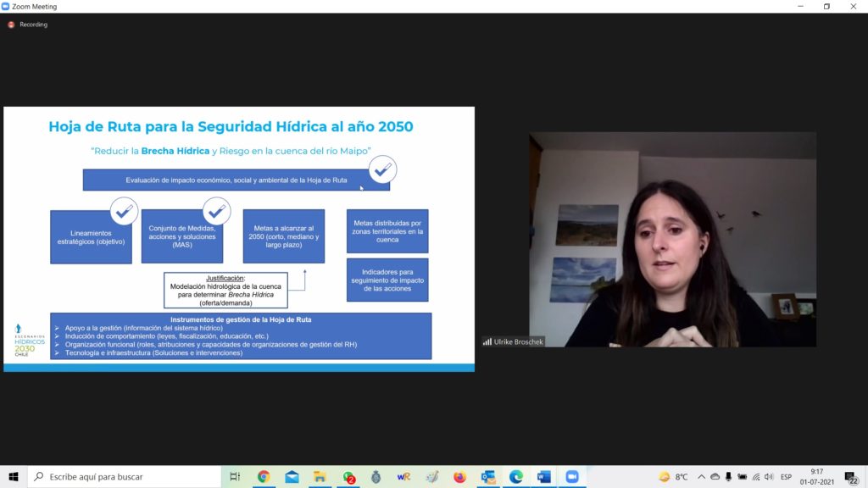Click the red Recording indicator
This screenshot has width=868, height=488.
tap(11, 25)
